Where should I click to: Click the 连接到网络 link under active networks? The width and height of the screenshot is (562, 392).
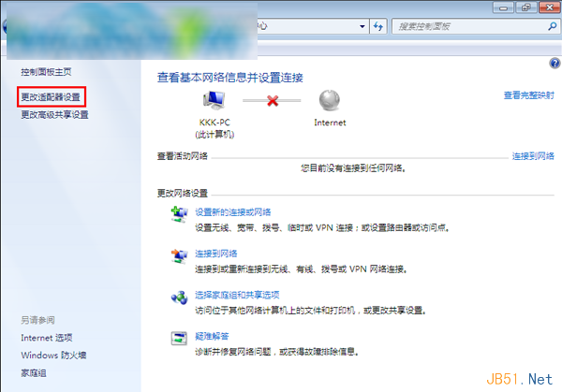pyautogui.click(x=532, y=155)
